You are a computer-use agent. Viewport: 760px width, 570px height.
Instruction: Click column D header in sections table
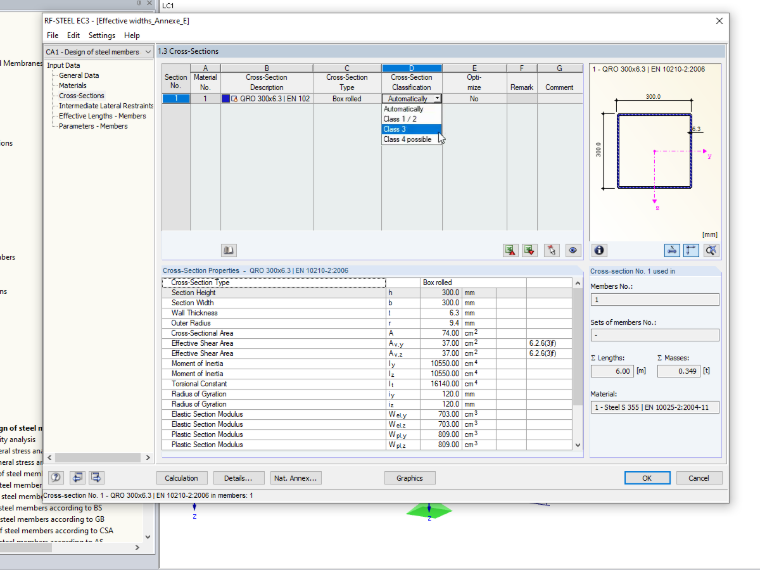pos(412,68)
